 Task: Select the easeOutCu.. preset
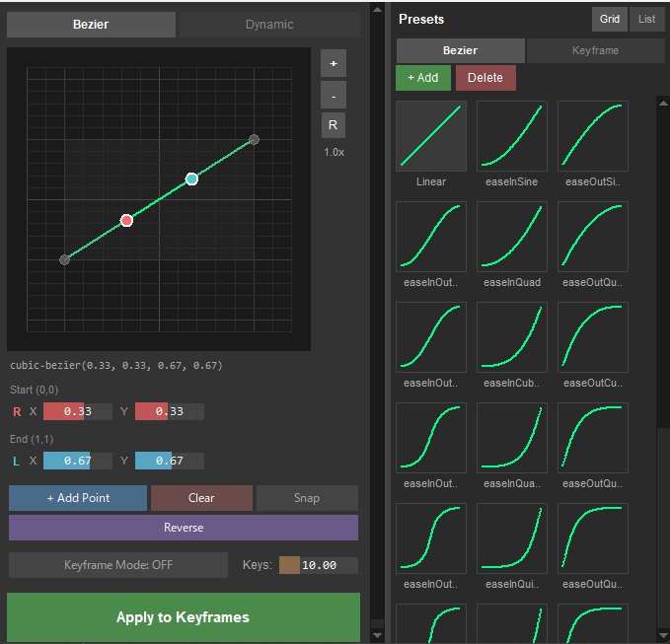coord(593,337)
